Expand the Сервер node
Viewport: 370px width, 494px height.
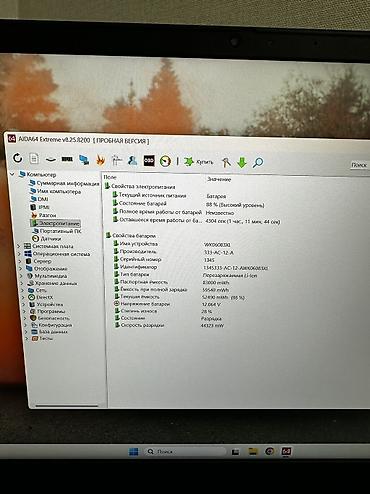[20, 261]
